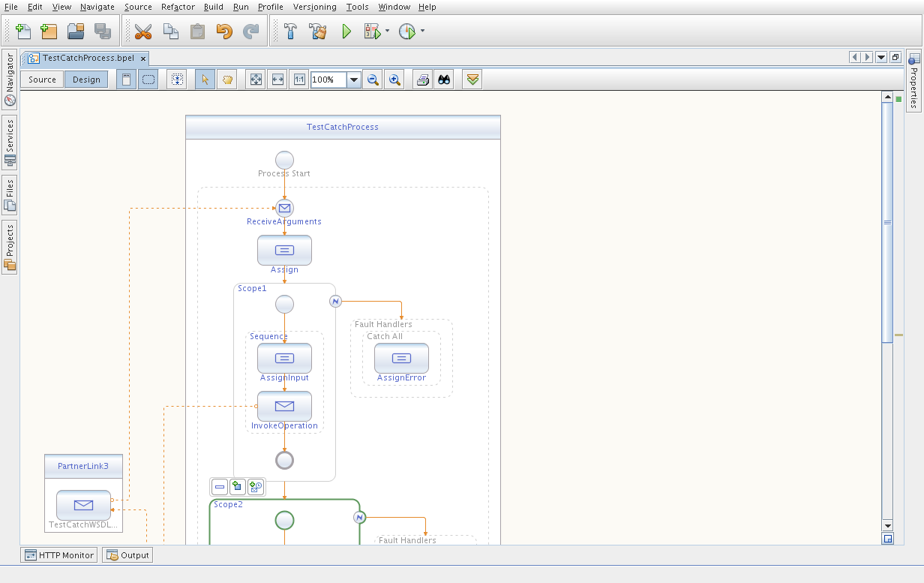The width and height of the screenshot is (924, 583).
Task: Open the Properties side panel
Action: pos(914,80)
